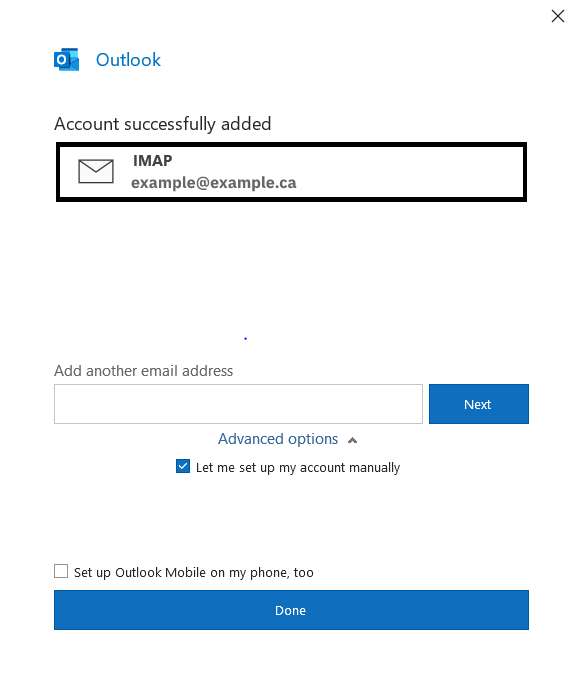The width and height of the screenshot is (582, 680).
Task: Click the Outlook Mobile on my phone label
Action: click(194, 572)
